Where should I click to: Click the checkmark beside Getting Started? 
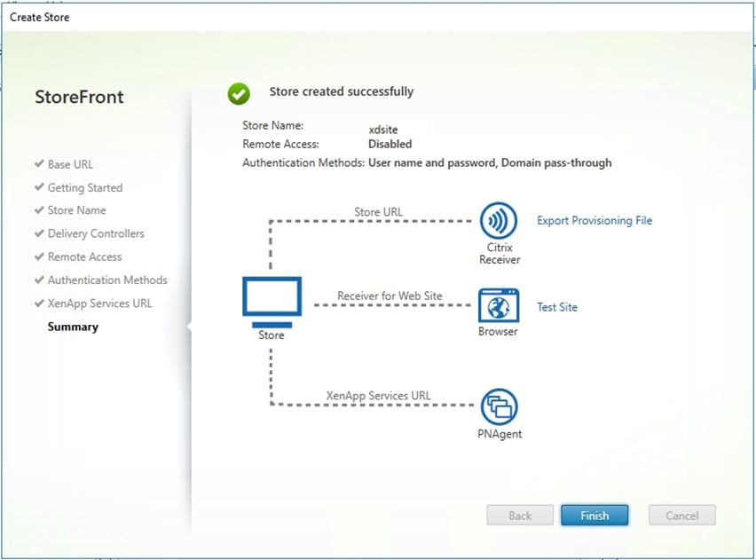point(39,187)
